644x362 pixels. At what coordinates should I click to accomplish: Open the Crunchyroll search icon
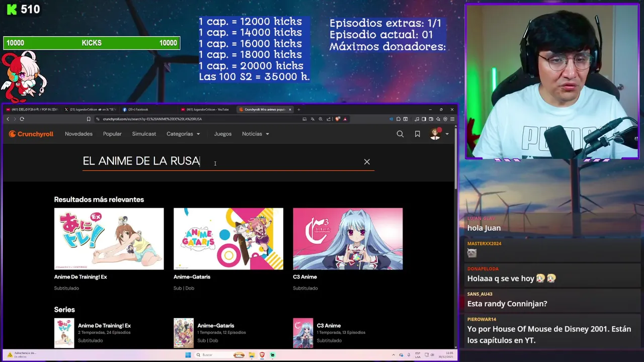[400, 134]
